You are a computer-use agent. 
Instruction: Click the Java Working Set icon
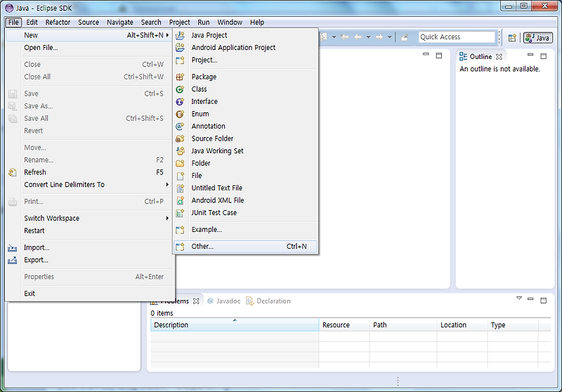pyautogui.click(x=180, y=151)
